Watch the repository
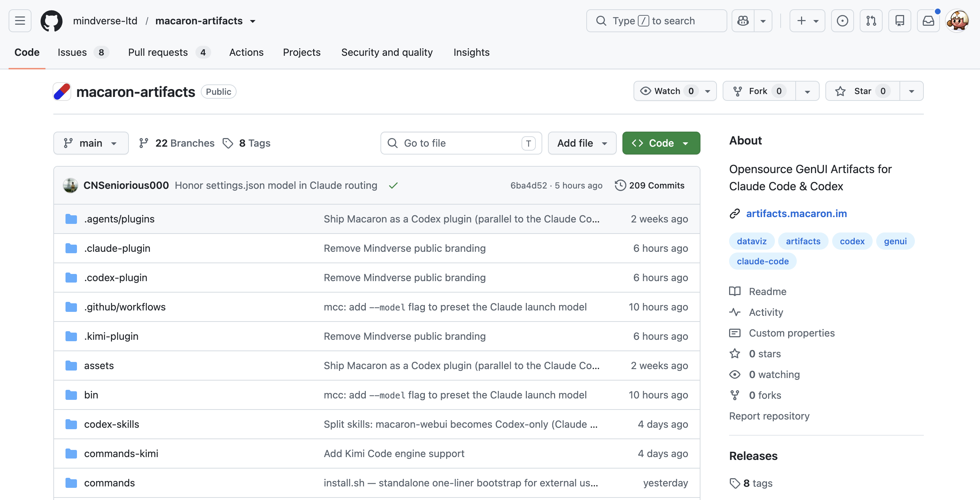Screen dimensions: 980x500 click(x=675, y=91)
